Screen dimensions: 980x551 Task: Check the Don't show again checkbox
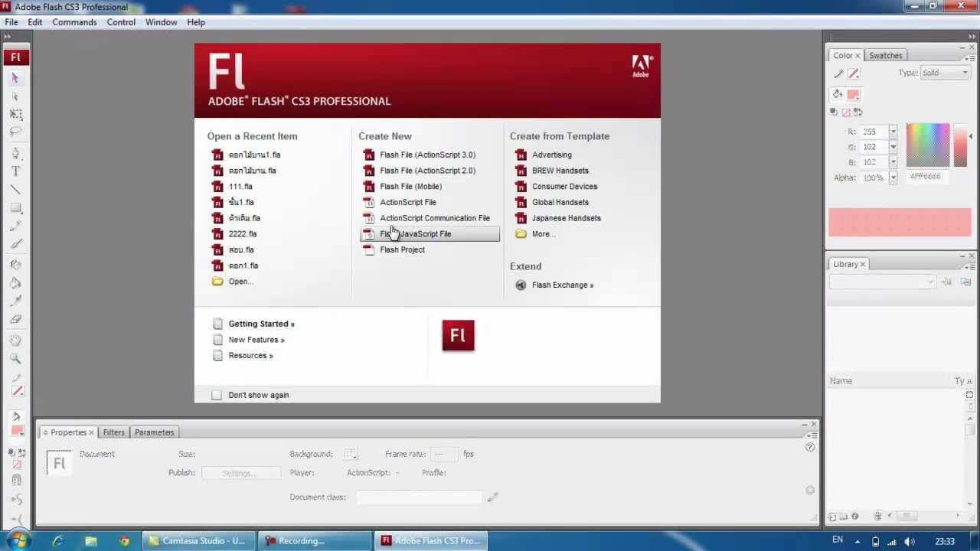coord(217,395)
